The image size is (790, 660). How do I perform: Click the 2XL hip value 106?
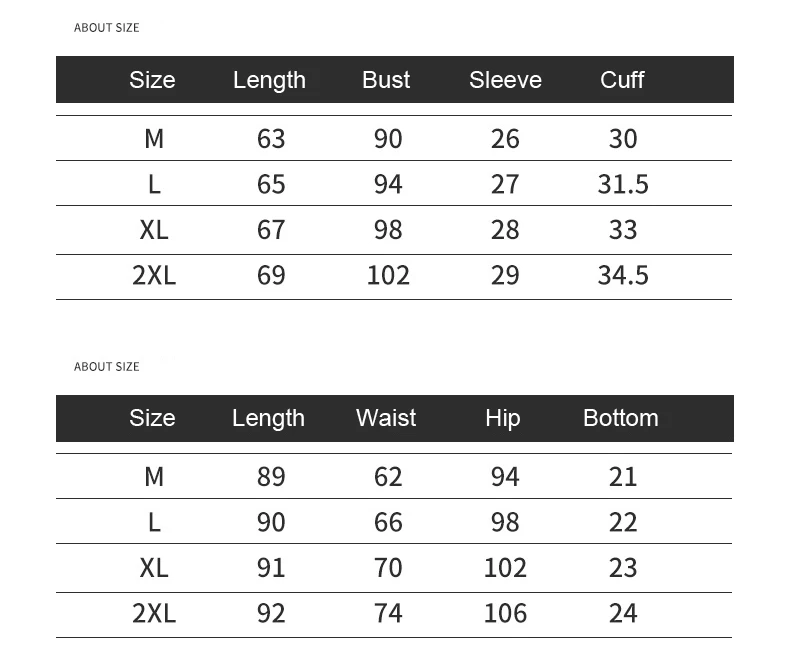click(505, 613)
